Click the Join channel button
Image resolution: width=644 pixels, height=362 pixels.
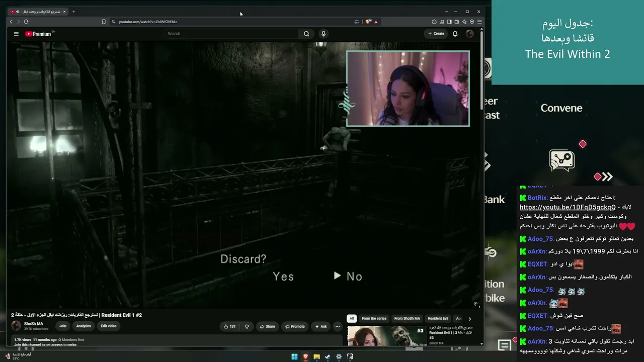pyautogui.click(x=63, y=326)
